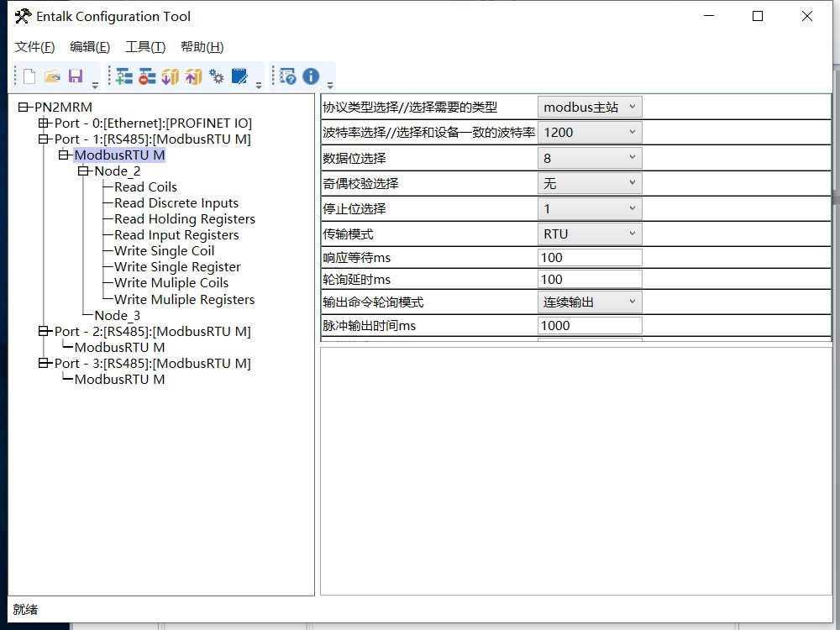Open baud rate dropdown showing 1200
The image size is (840, 630).
[590, 133]
